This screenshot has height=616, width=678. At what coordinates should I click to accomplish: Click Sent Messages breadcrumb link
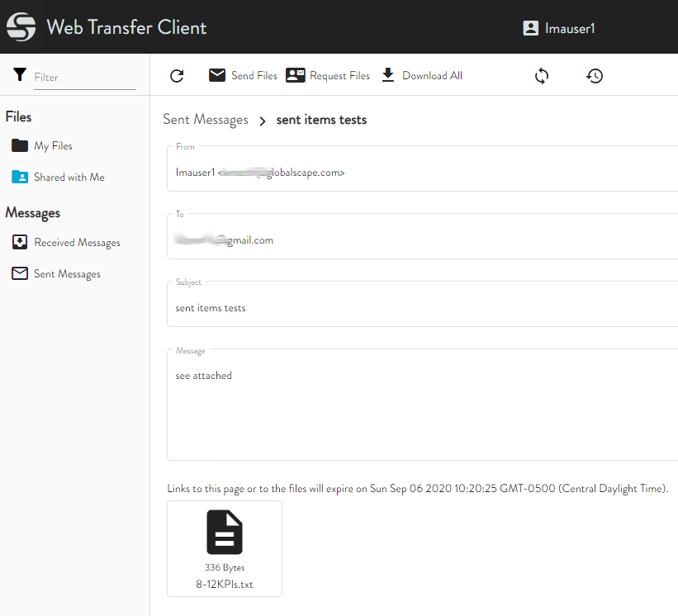[x=206, y=120]
